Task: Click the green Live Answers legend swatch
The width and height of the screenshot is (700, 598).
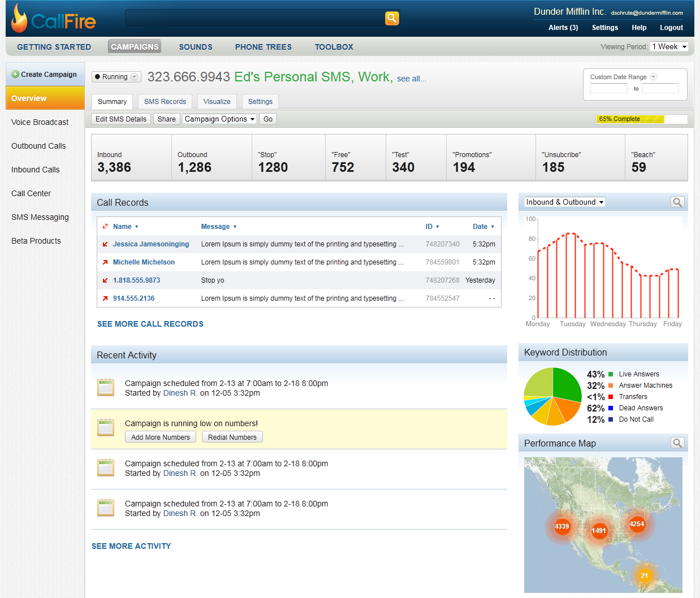Action: click(x=611, y=374)
